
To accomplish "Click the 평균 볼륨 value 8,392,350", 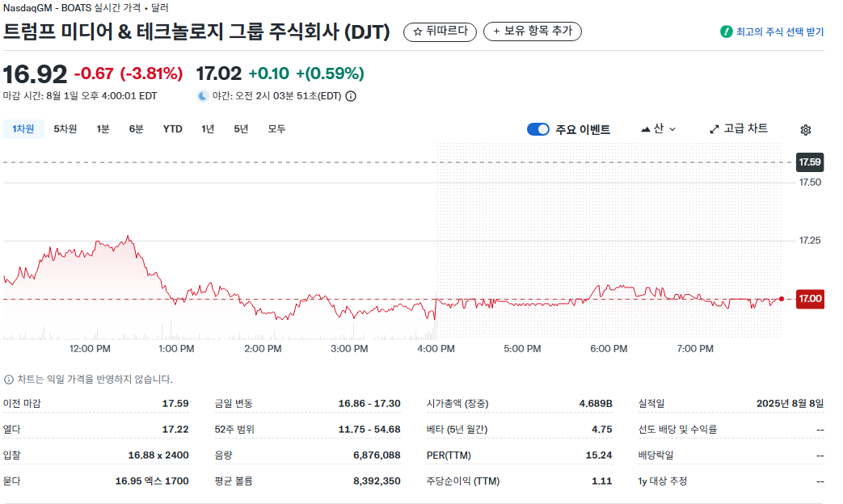I will [x=377, y=481].
